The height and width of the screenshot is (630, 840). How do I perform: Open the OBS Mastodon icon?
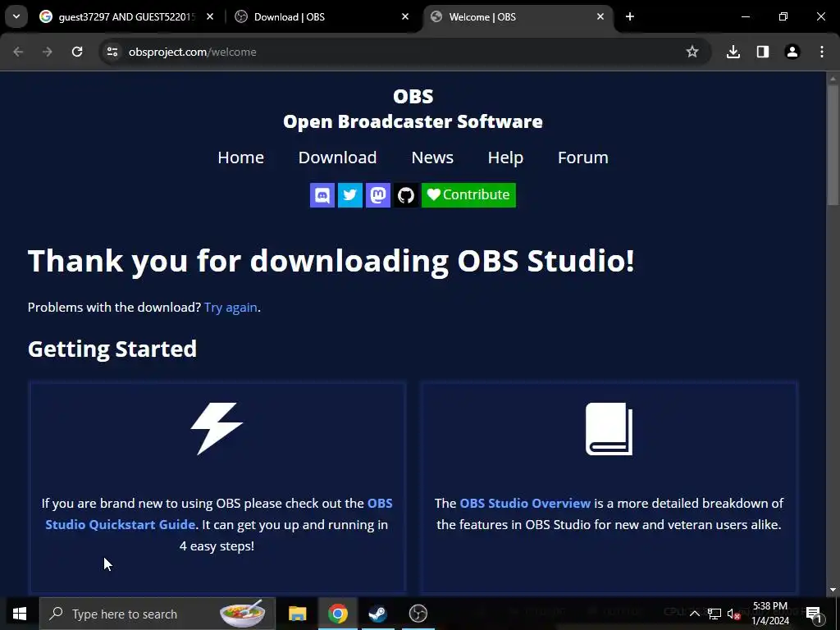pyautogui.click(x=378, y=195)
